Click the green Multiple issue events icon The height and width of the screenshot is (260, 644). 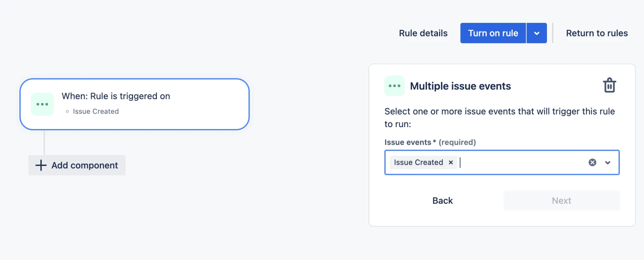pyautogui.click(x=394, y=86)
